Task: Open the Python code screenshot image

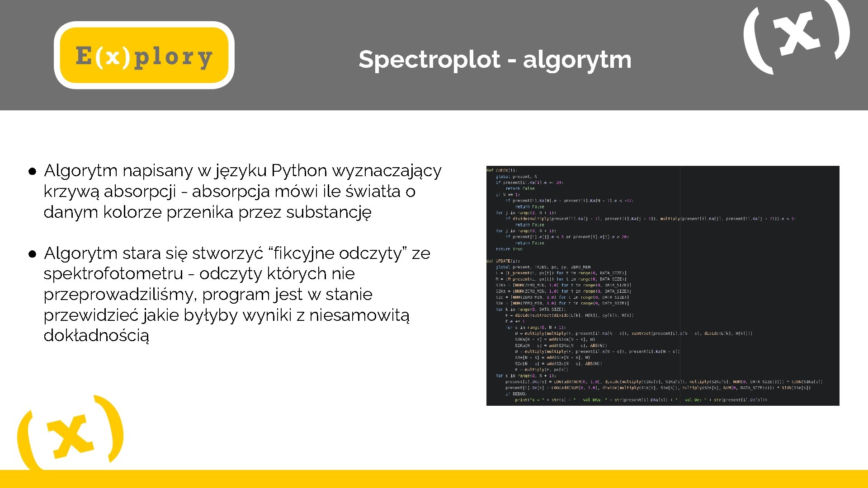Action: pos(662,286)
